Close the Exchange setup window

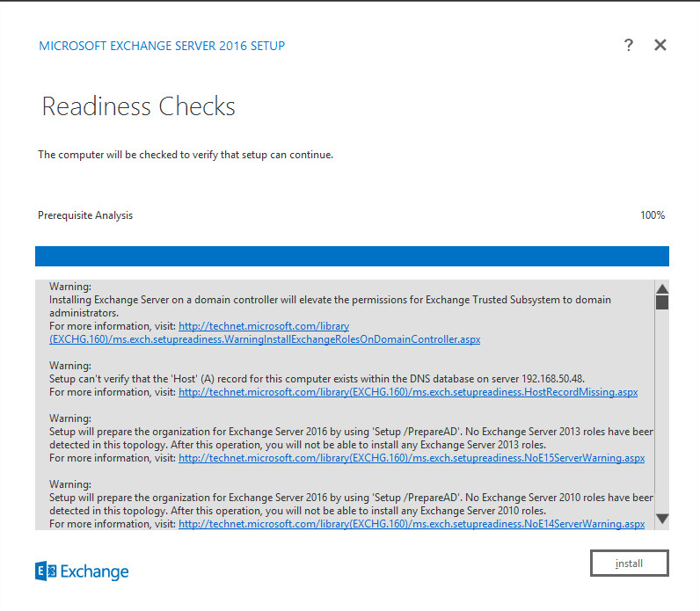660,46
